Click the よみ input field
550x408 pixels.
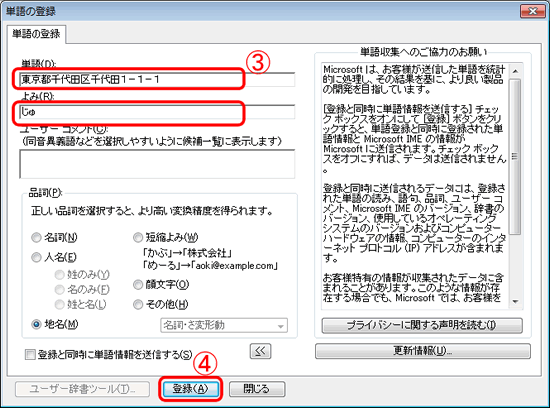[x=157, y=112]
